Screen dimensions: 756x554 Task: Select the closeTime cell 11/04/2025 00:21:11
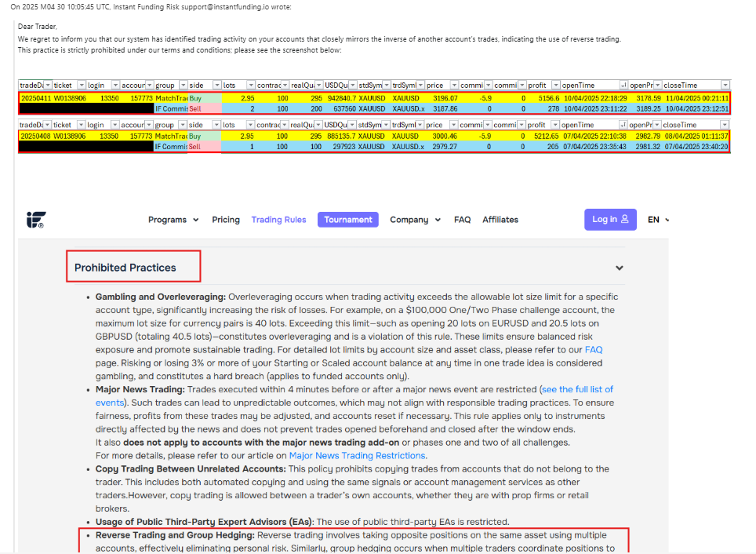pos(696,98)
